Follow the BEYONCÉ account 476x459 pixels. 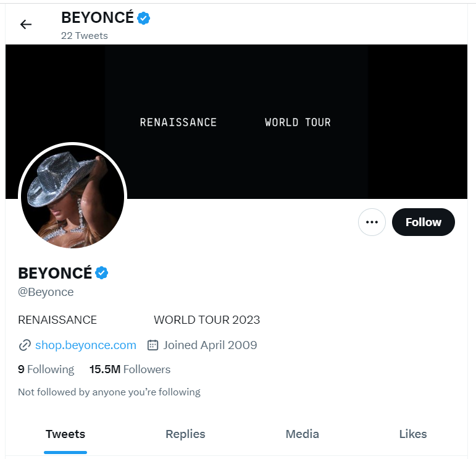pyautogui.click(x=424, y=222)
